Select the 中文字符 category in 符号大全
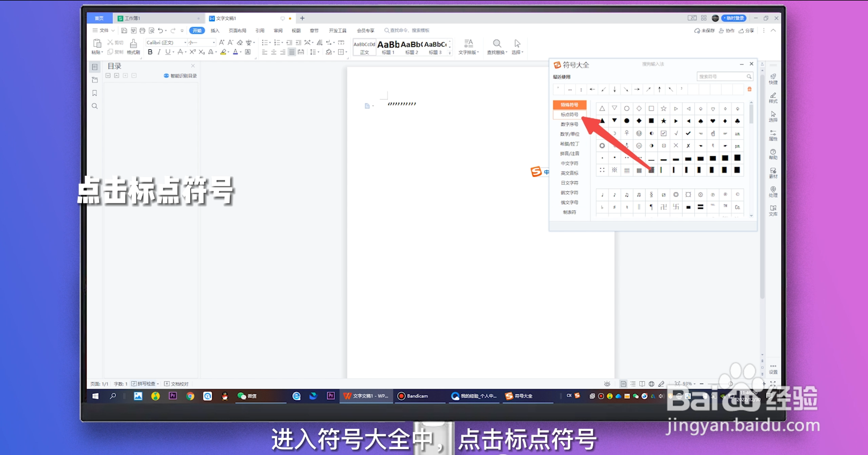 (x=569, y=163)
